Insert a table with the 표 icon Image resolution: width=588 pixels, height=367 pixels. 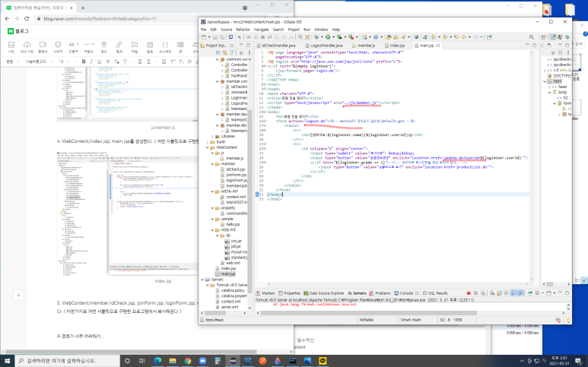180,47
